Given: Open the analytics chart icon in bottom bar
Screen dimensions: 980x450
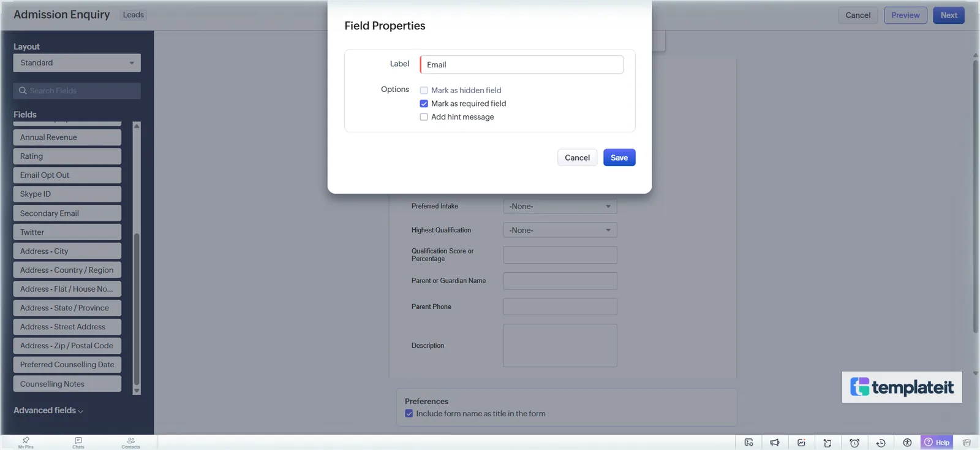Looking at the screenshot, I should [x=801, y=443].
